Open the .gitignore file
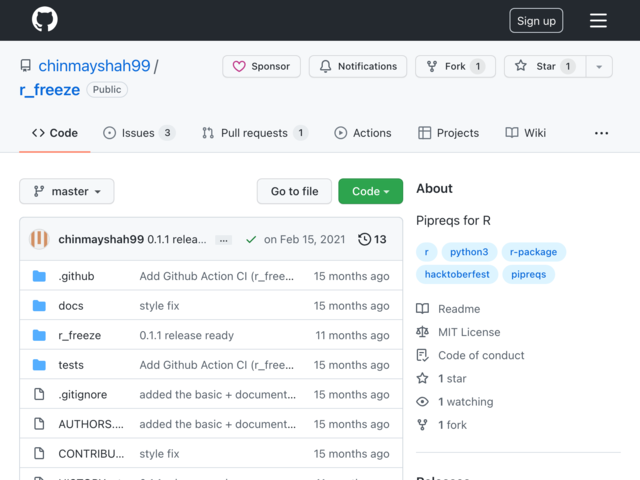 82,394
